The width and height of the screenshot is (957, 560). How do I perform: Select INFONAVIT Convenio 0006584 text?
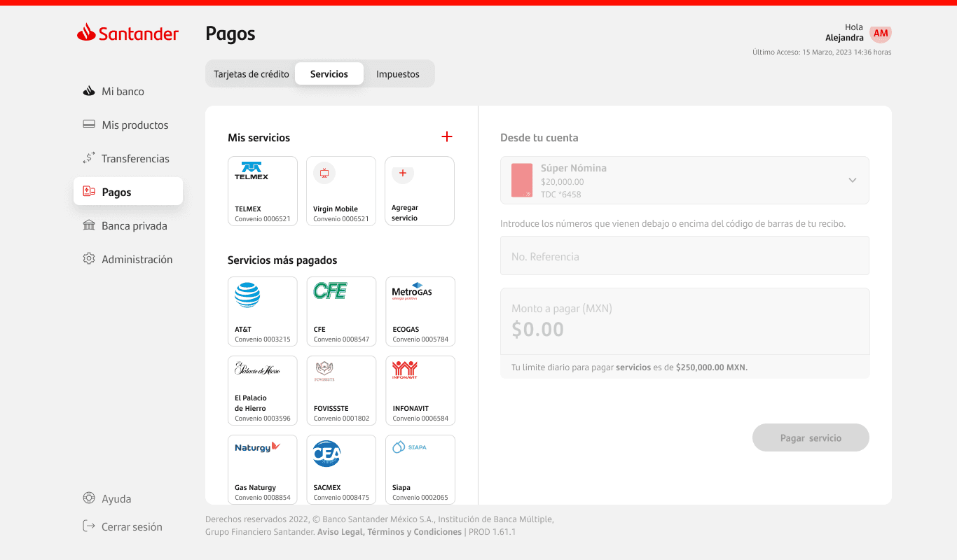(x=420, y=419)
